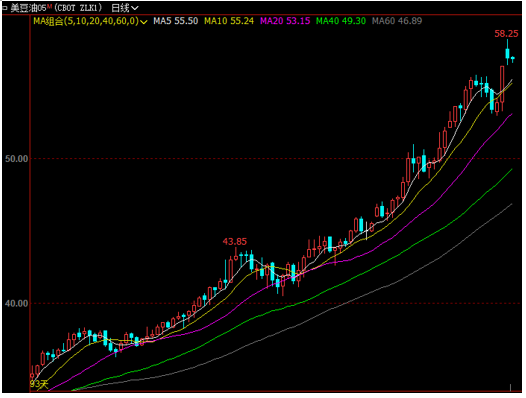The height and width of the screenshot is (398, 526).
Task: Select the candlestick under the 43.85 label
Action: point(236,255)
